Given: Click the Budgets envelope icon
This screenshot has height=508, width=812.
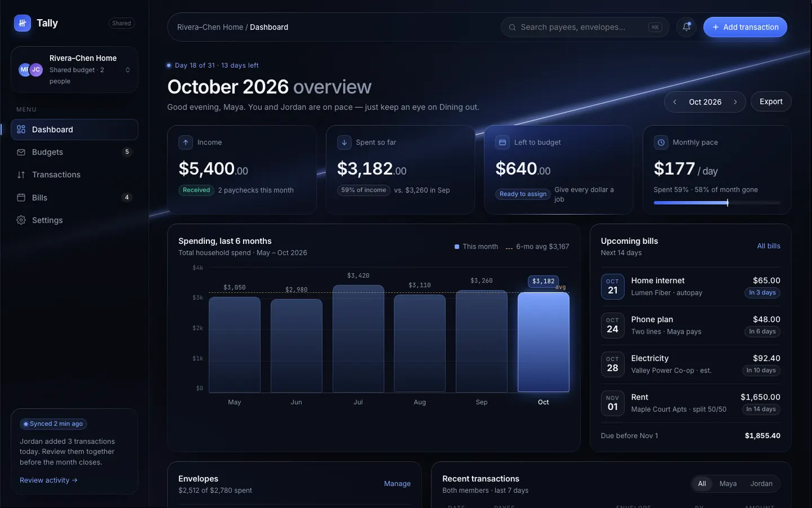Looking at the screenshot, I should 21,152.
